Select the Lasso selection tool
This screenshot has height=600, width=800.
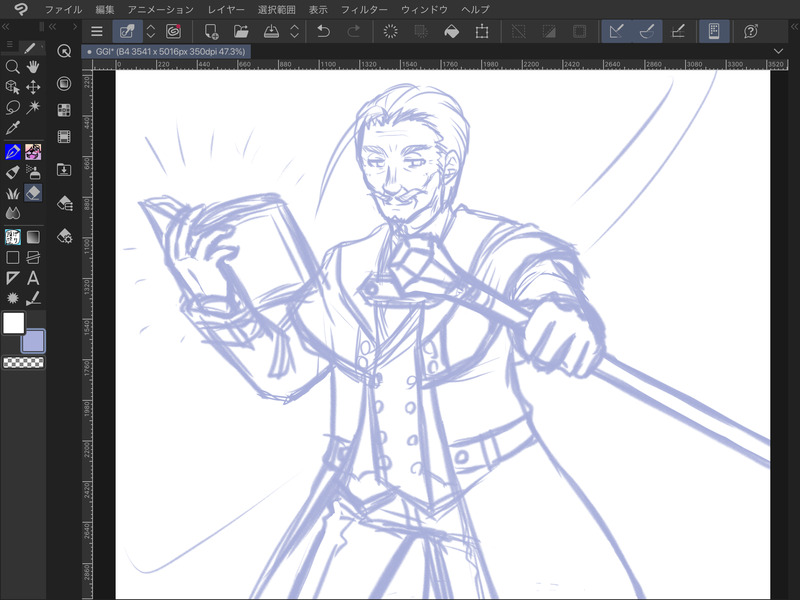click(12, 107)
